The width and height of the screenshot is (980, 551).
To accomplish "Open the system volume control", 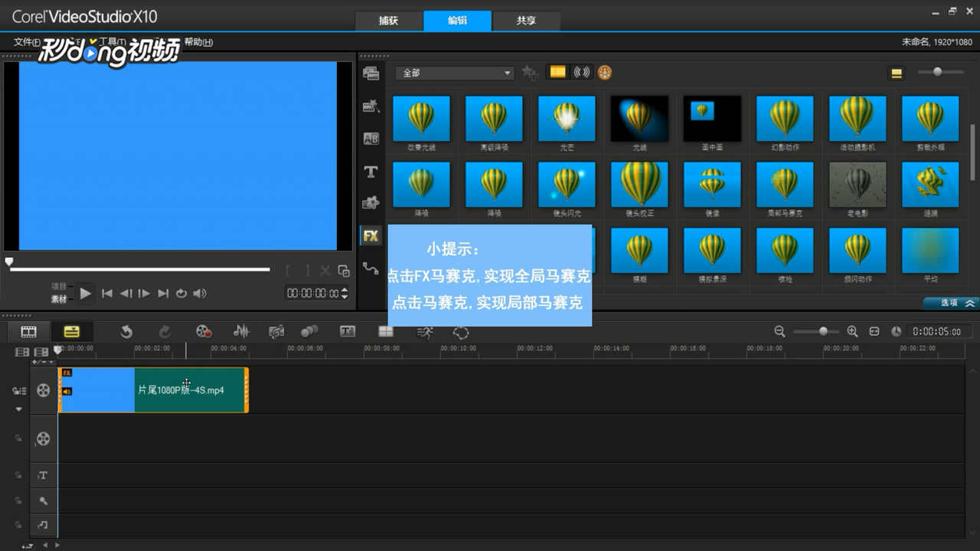I will tap(200, 293).
